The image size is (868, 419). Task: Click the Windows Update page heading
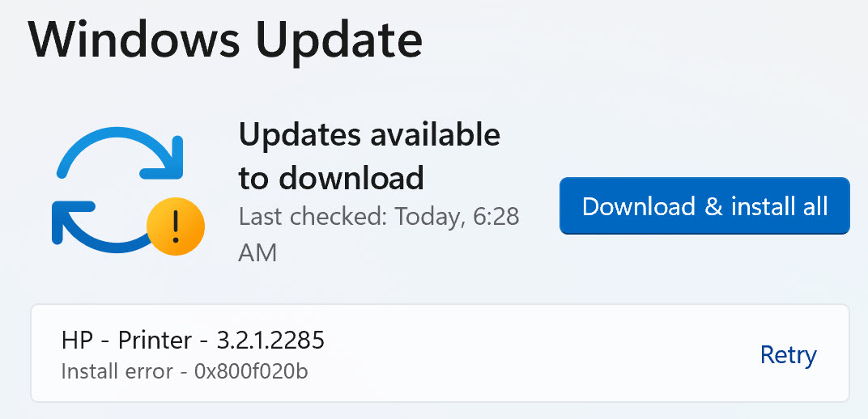(225, 40)
